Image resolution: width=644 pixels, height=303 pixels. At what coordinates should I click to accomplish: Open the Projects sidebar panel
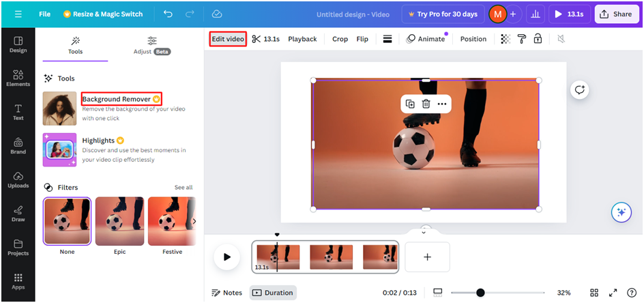pyautogui.click(x=18, y=248)
